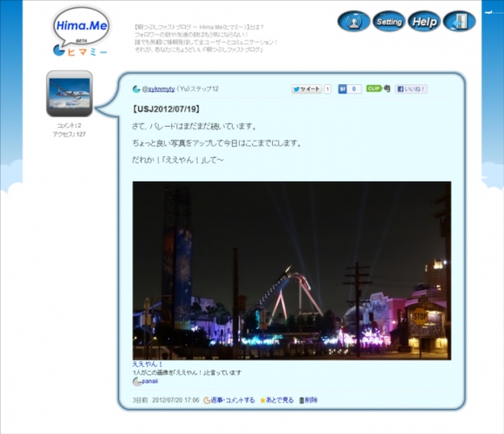The image size is (504, 434).
Task: Click the star あとで見る link
Action: click(276, 400)
